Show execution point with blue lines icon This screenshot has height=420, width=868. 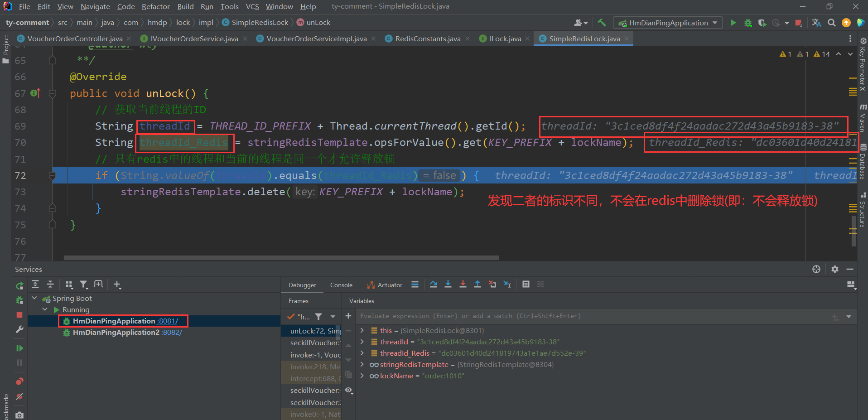[415, 285]
